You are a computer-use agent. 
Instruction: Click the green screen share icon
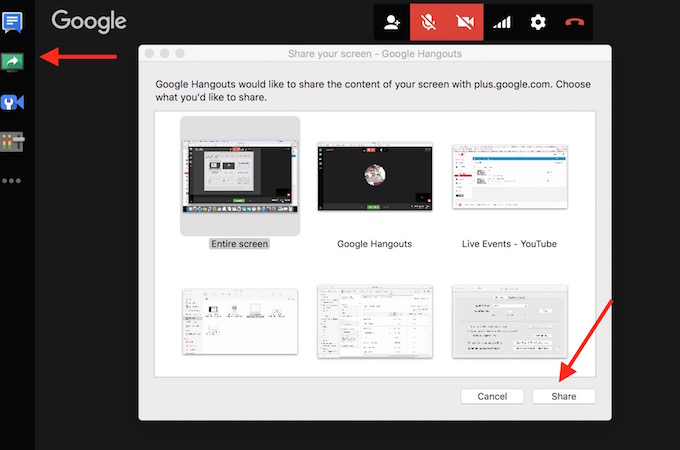pyautogui.click(x=13, y=62)
